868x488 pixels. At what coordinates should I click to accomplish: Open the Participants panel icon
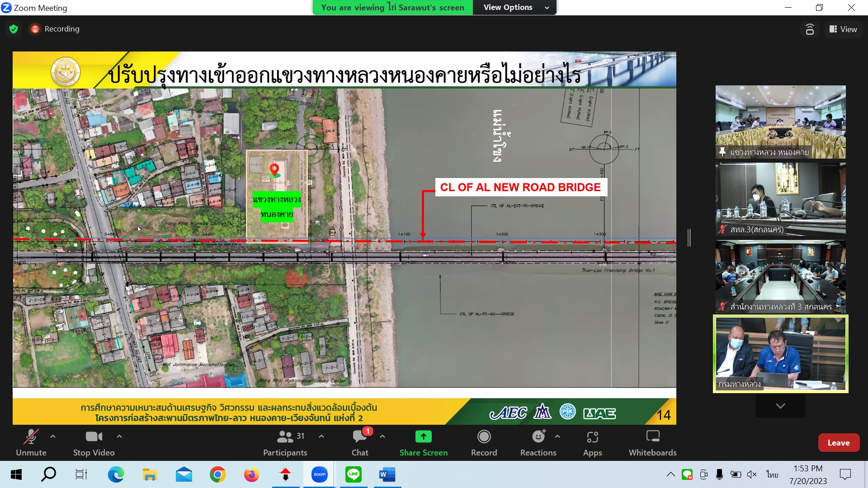(x=285, y=437)
